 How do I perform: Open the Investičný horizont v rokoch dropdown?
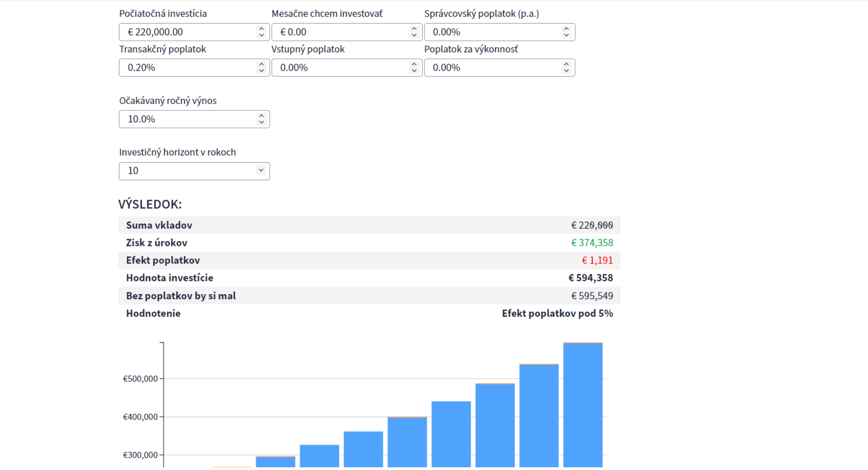(x=194, y=171)
